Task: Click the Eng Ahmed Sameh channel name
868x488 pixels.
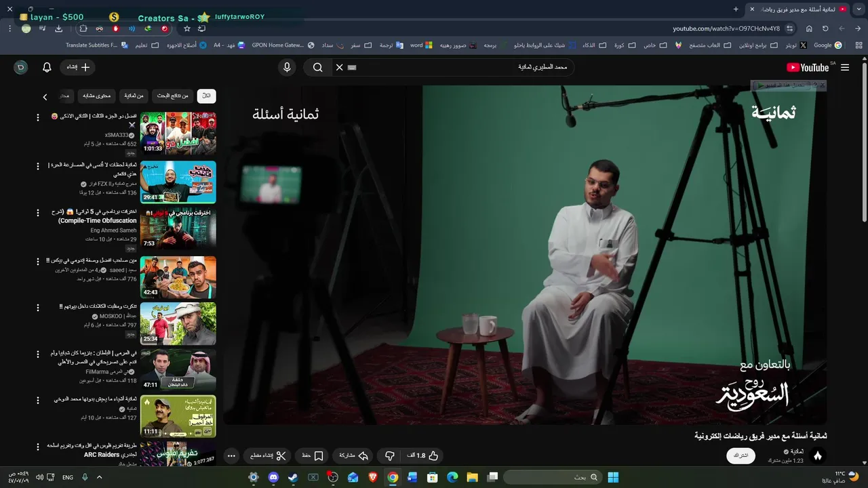Action: [113, 230]
